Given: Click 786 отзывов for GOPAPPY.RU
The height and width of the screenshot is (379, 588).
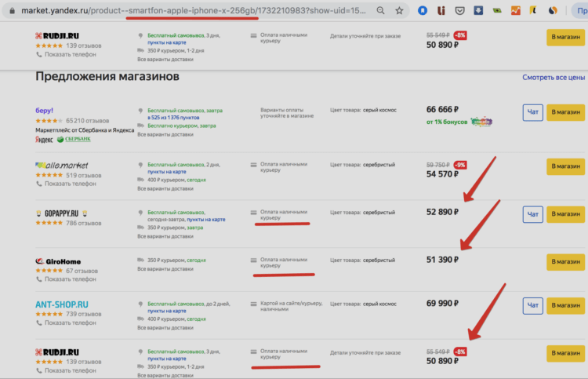Looking at the screenshot, I should pos(84,224).
